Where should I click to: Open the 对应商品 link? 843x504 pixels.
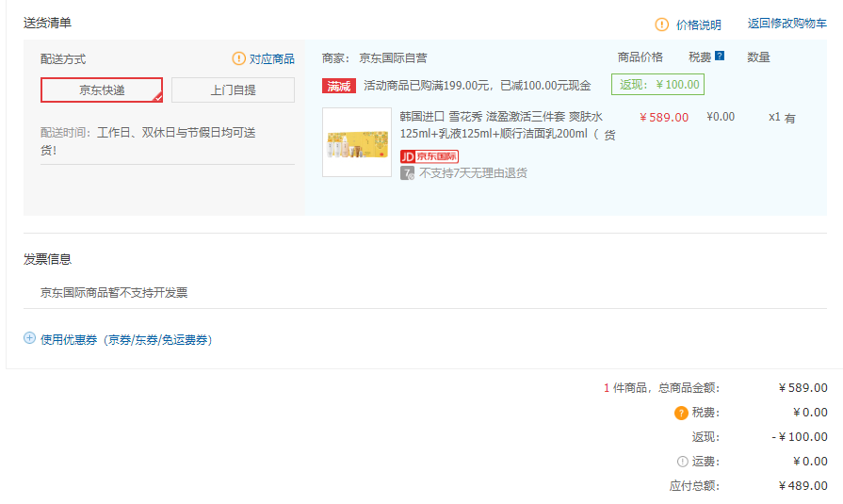pyautogui.click(x=271, y=58)
